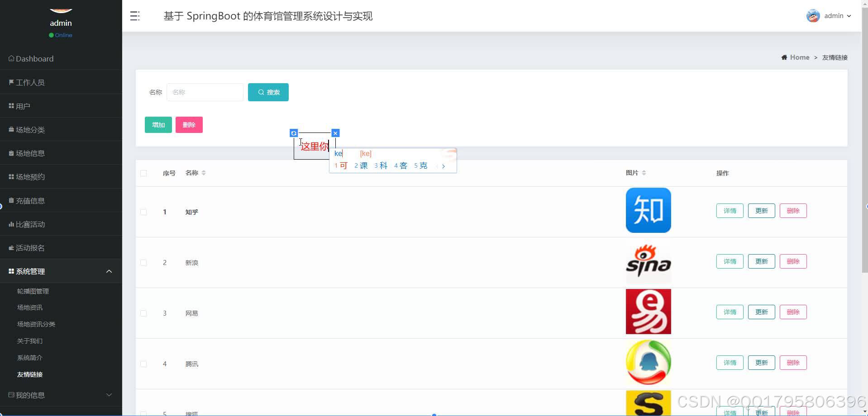Click the 友情链接 breadcrumb text
The height and width of the screenshot is (416, 868).
point(835,57)
